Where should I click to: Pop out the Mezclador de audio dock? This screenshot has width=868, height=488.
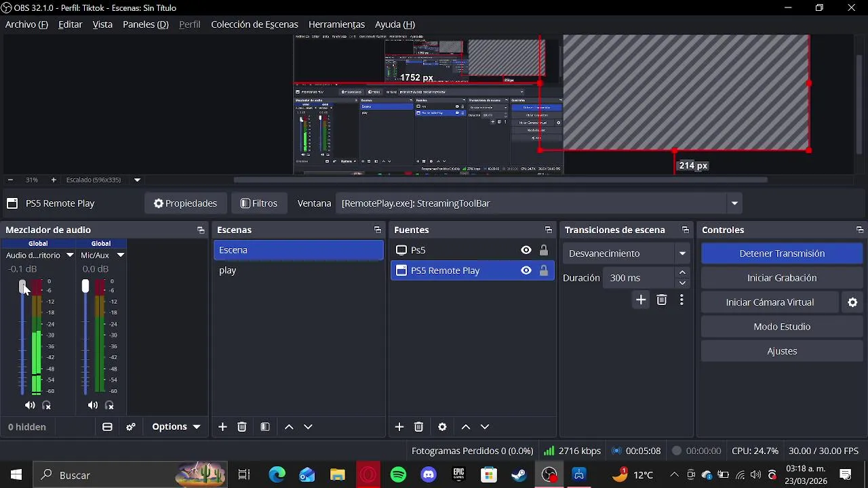(201, 230)
